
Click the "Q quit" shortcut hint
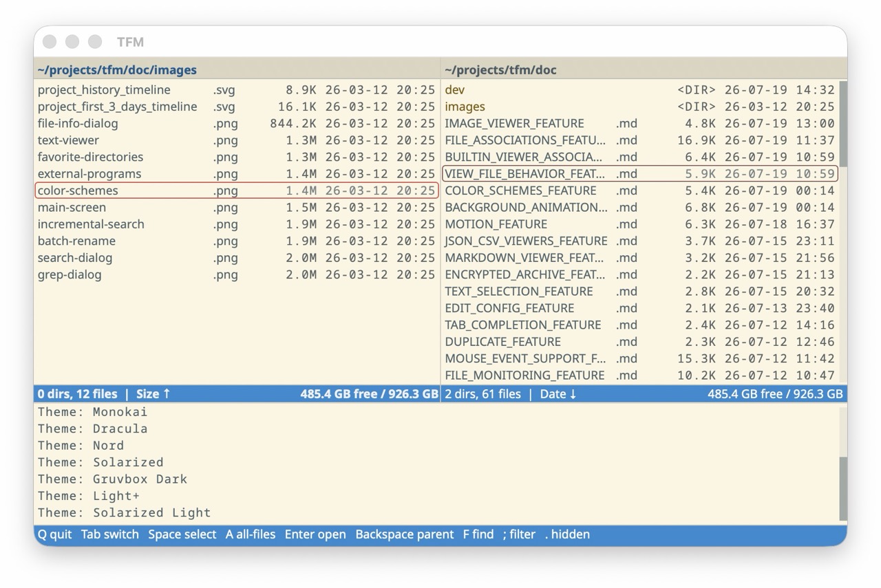(x=54, y=534)
